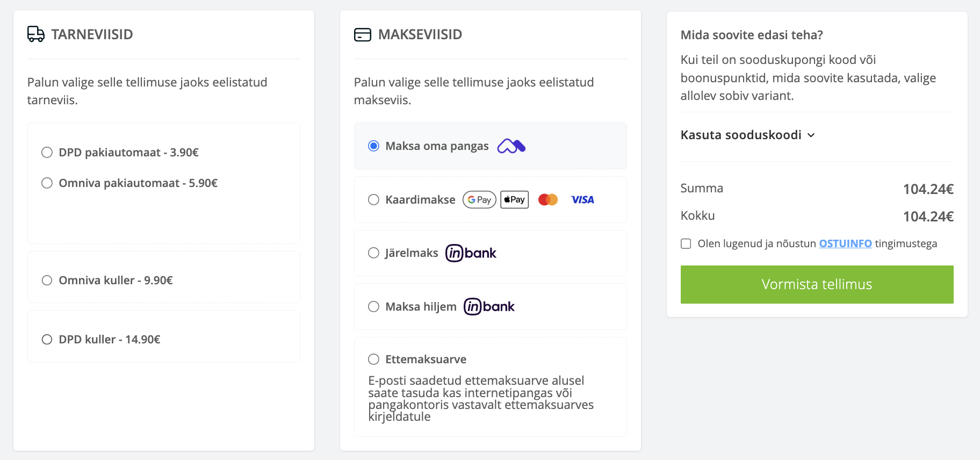Viewport: 980px width, 460px height.
Task: Click the bank link logo beside Maksa oma pangas
Action: tap(511, 146)
